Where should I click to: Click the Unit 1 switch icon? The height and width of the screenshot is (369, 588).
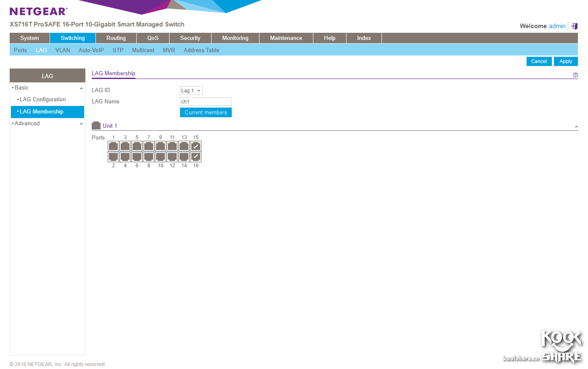(x=96, y=125)
